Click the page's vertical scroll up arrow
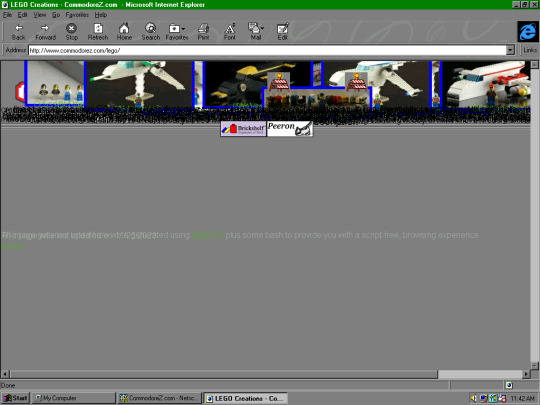 point(534,65)
